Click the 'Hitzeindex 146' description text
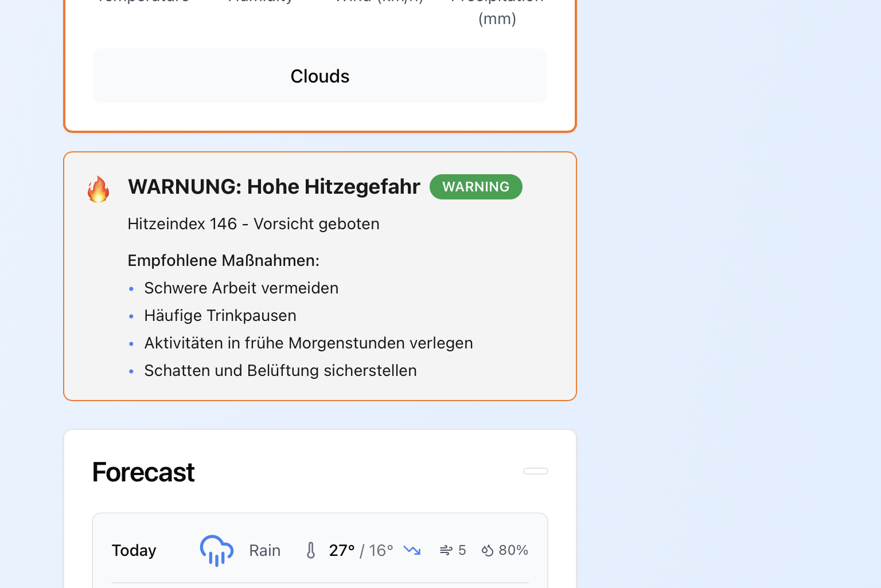 pos(253,224)
